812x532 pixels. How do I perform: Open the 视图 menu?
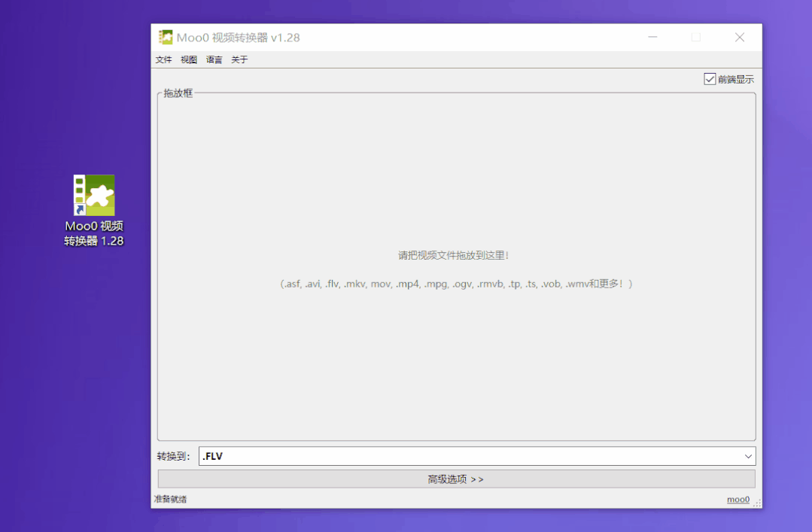click(x=188, y=59)
